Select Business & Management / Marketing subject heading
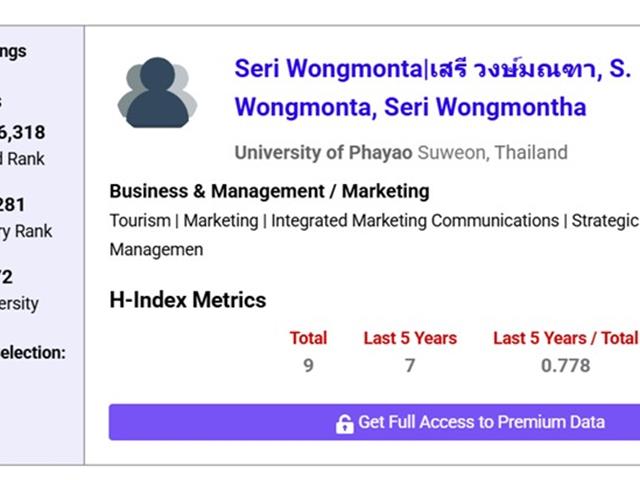Viewport: 640px width, 480px height. pyautogui.click(x=269, y=191)
